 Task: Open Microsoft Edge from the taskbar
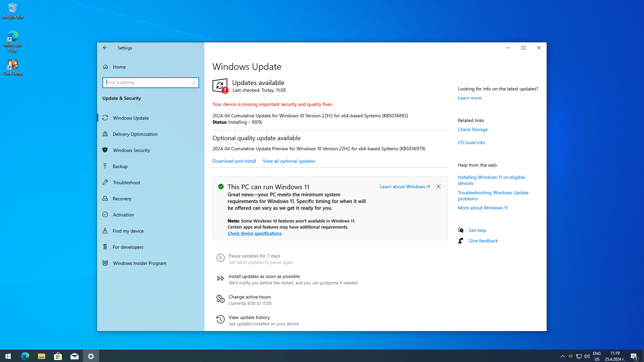tap(25, 356)
